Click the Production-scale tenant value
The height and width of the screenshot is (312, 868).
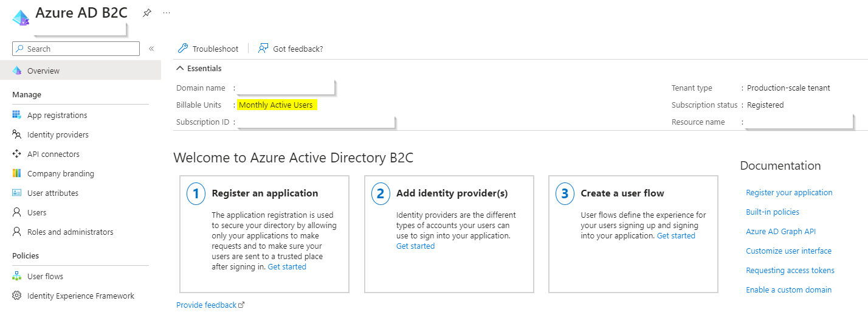point(788,88)
